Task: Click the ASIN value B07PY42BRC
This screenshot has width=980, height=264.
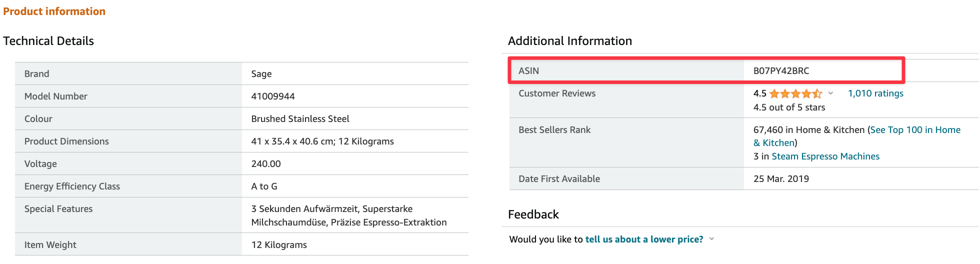Action: (x=781, y=71)
